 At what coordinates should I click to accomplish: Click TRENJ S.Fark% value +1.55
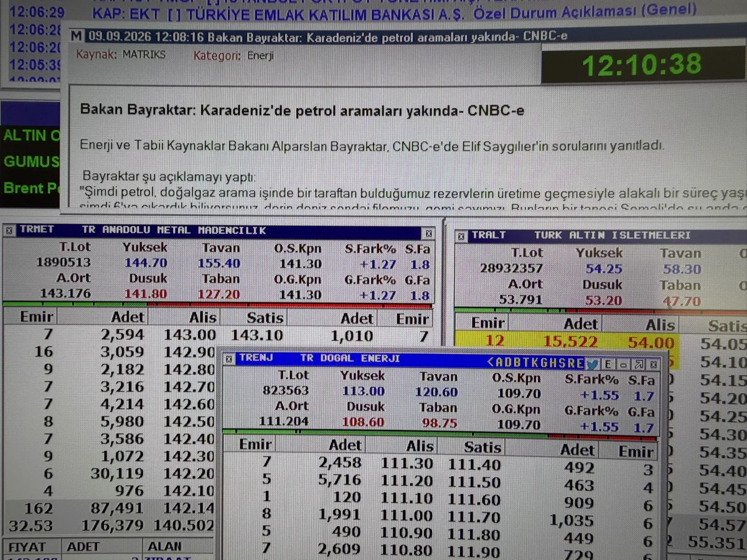(599, 394)
